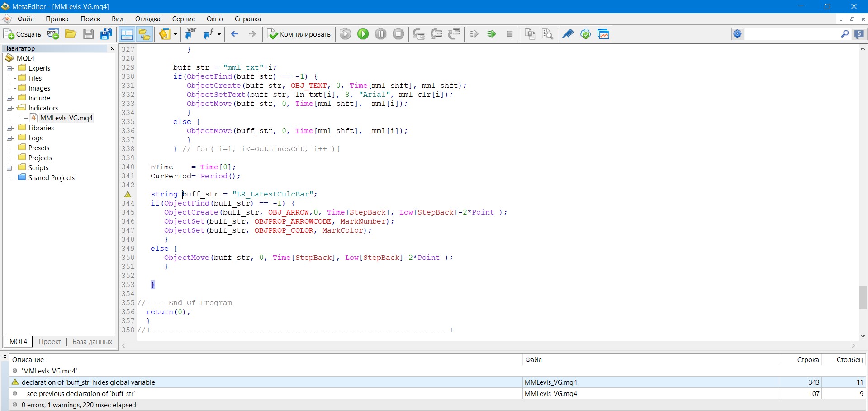This screenshot has width=868, height=411.
Task: Select the MMLevls_VG.mq4 file in Navigator
Action: tap(66, 118)
